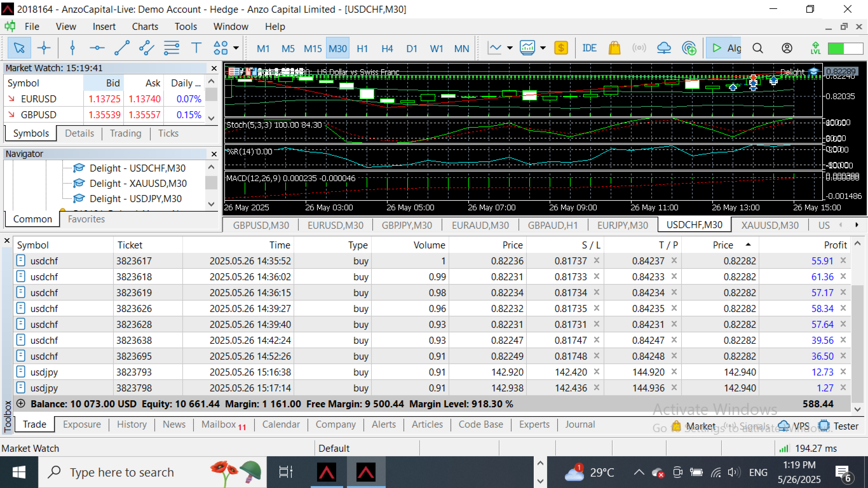Open the search magnifier in toolbar
Screen dimensions: 868x488
(757, 48)
